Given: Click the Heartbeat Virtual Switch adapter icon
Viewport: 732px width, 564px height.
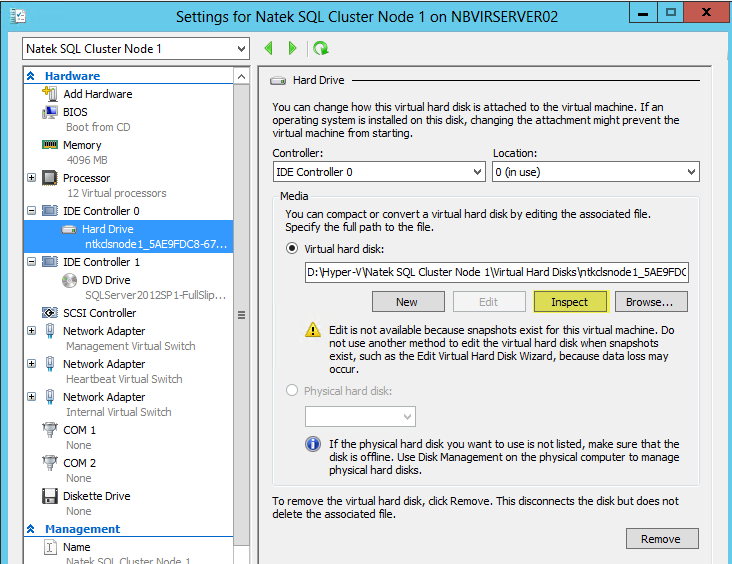Looking at the screenshot, I should [x=50, y=364].
